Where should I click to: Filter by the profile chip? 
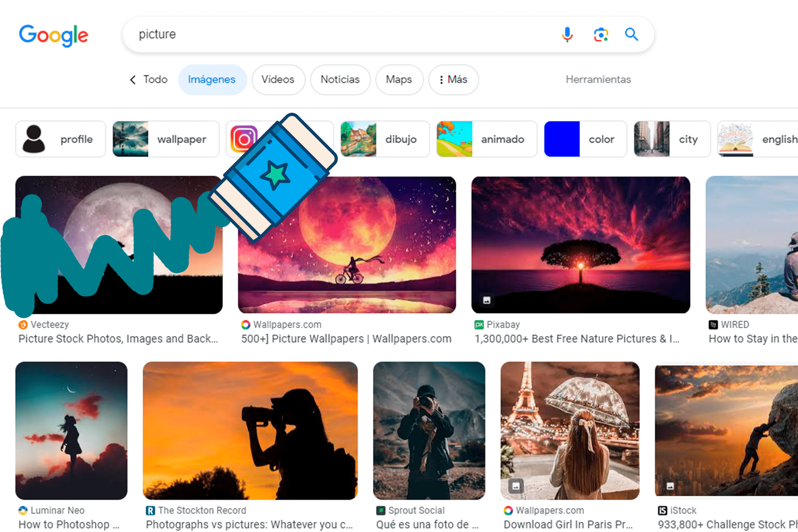(61, 139)
